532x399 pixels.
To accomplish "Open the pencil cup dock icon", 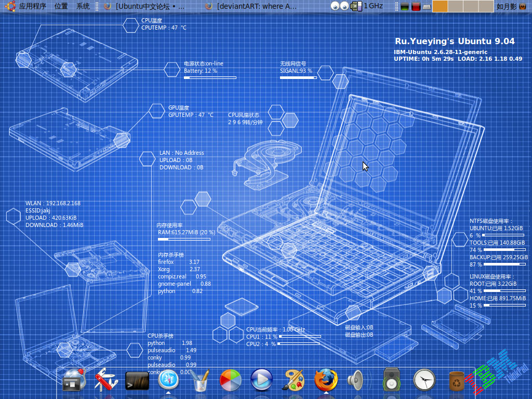I will click(x=199, y=380).
